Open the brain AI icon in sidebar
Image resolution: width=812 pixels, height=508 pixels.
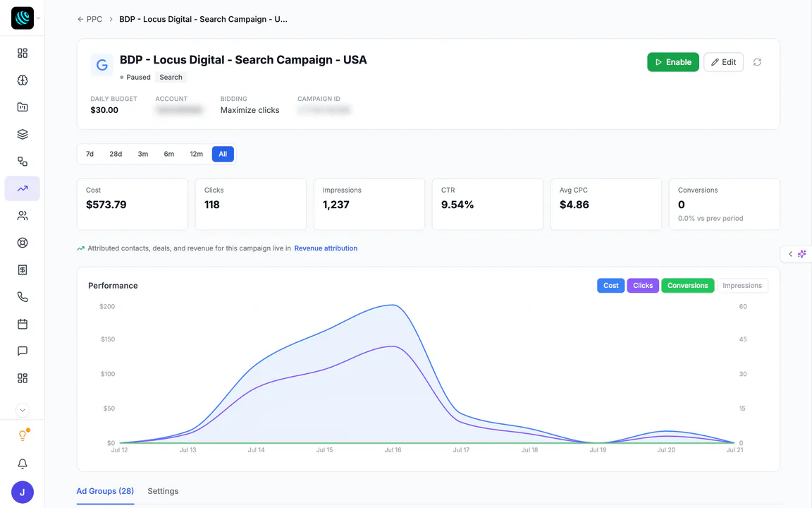[x=23, y=80]
